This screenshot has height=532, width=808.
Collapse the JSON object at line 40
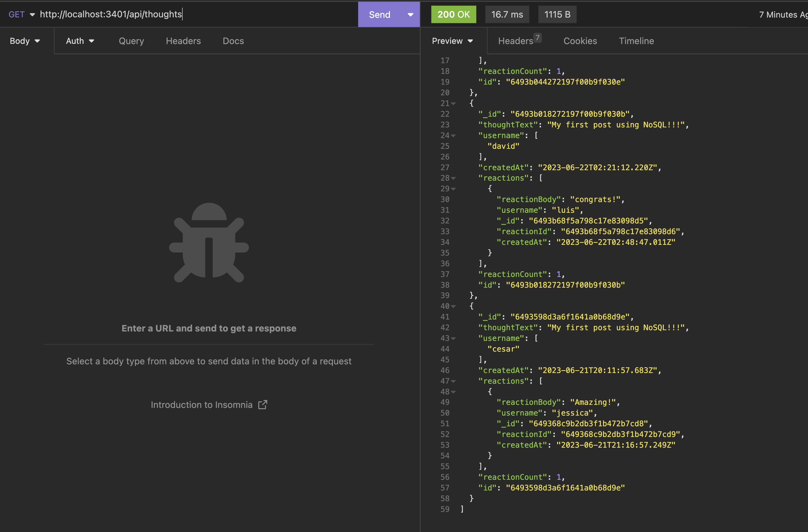coord(453,307)
